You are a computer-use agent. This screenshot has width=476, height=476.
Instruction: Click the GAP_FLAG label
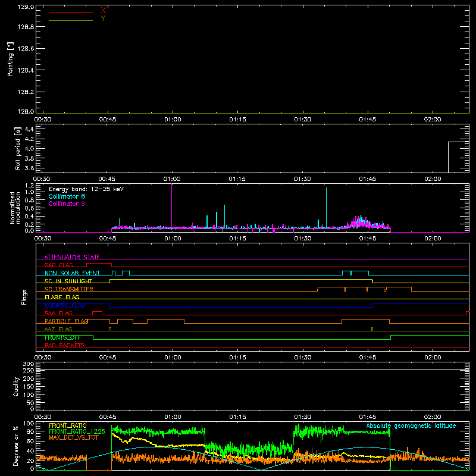click(58, 265)
